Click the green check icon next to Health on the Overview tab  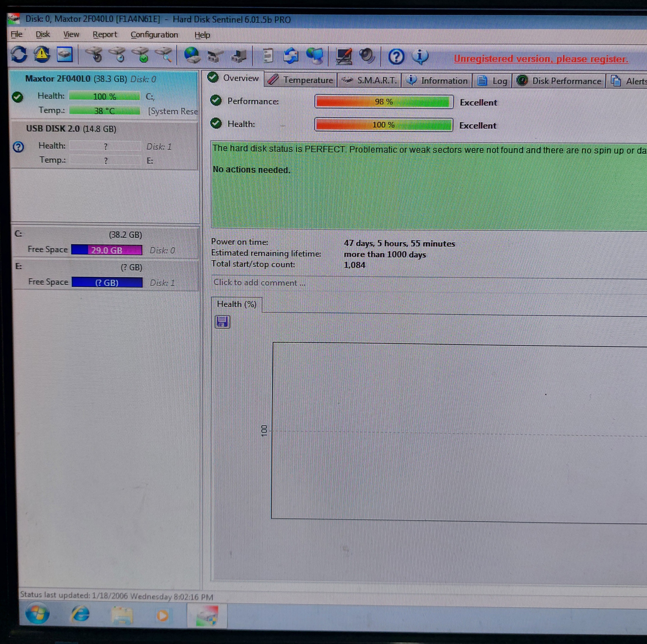[216, 123]
